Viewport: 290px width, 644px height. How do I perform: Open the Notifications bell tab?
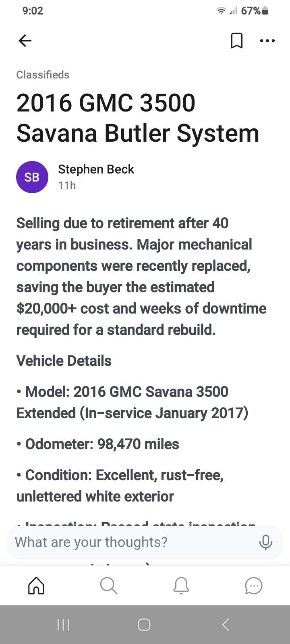coord(181,586)
